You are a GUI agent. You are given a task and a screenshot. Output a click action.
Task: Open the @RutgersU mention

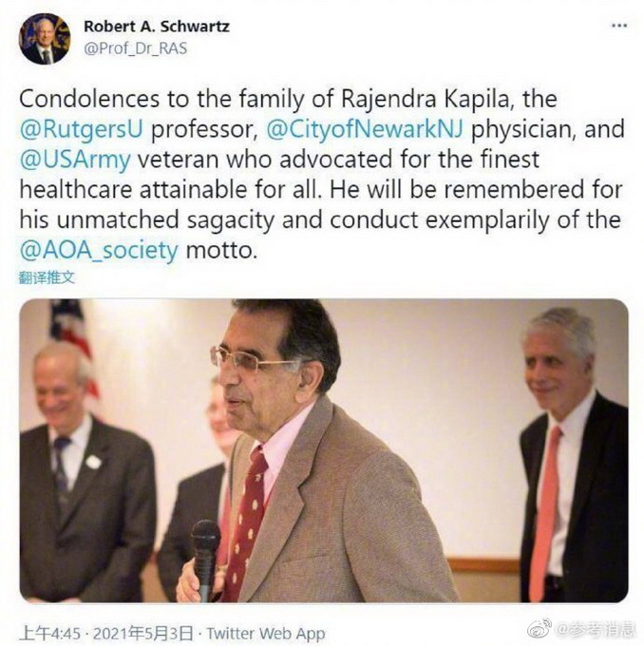click(x=81, y=129)
